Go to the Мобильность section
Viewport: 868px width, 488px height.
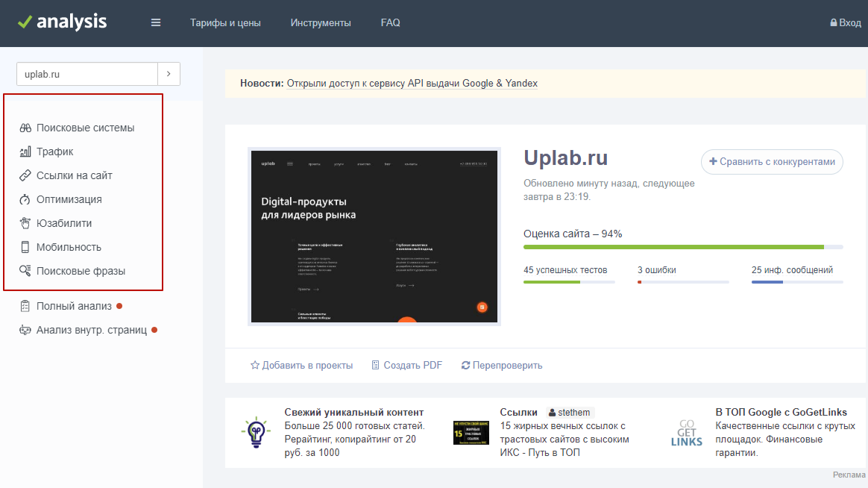69,247
